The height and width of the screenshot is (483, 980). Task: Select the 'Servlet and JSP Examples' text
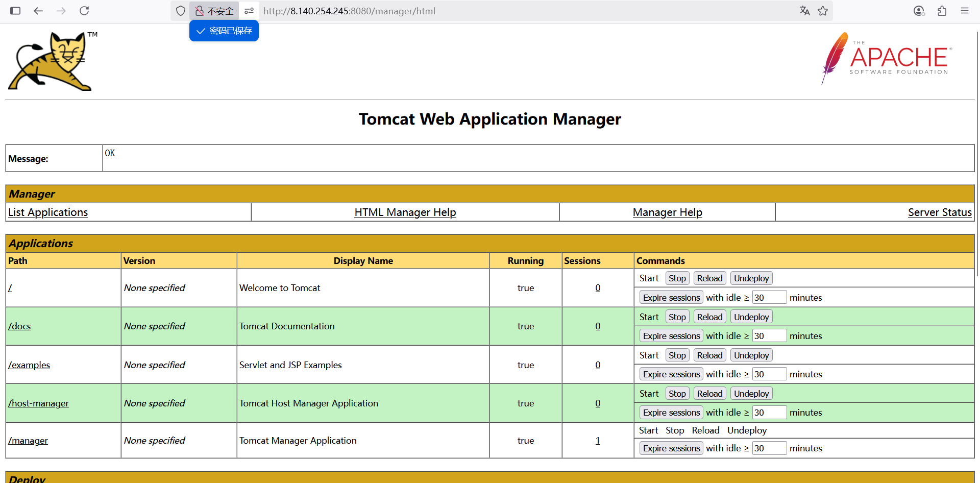coord(290,365)
